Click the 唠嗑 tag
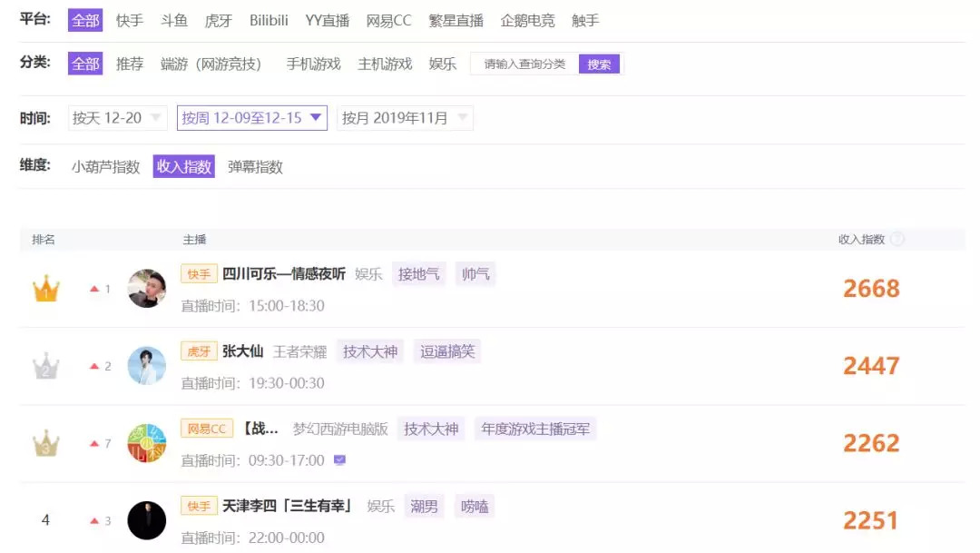 (475, 506)
